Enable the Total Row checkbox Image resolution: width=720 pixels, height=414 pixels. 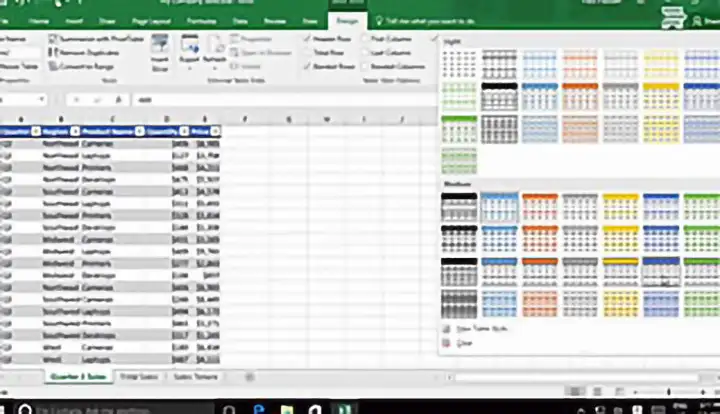pyautogui.click(x=308, y=48)
